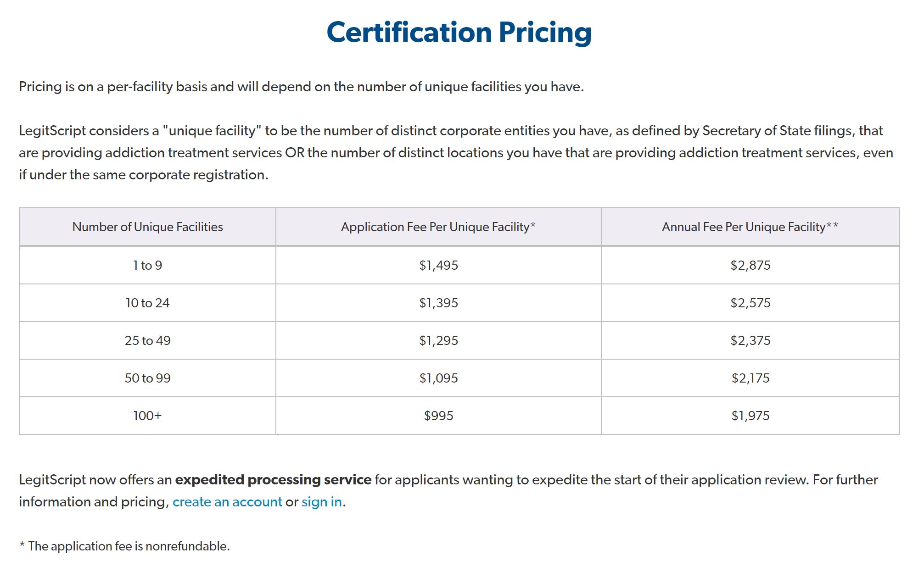Click the $2,875 annual fee cell

tap(750, 265)
